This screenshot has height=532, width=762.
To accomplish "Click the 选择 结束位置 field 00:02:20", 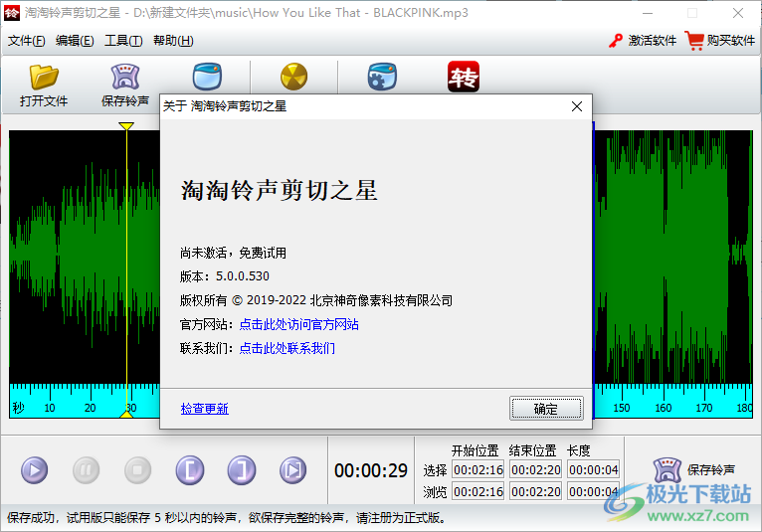I will 535,469.
